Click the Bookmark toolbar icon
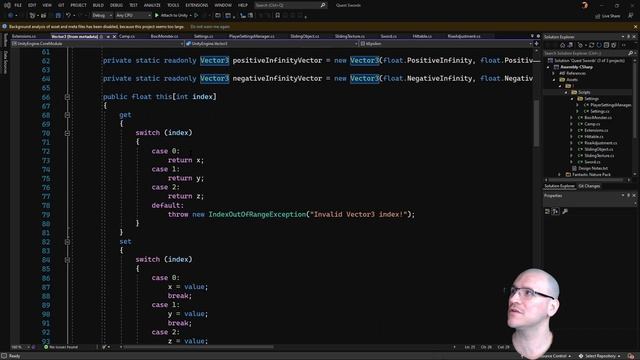640x360 pixels. point(278,16)
